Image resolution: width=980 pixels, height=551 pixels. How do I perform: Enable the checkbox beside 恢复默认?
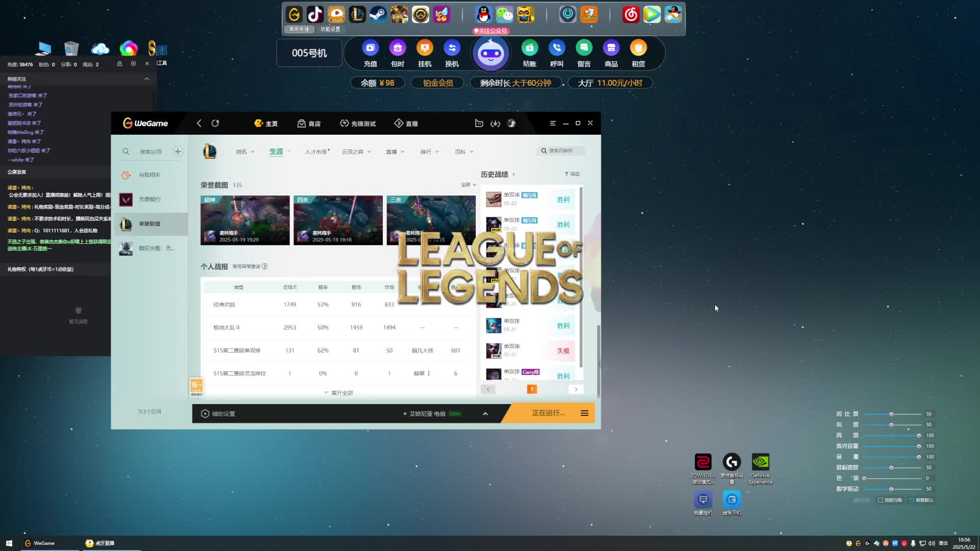880,500
